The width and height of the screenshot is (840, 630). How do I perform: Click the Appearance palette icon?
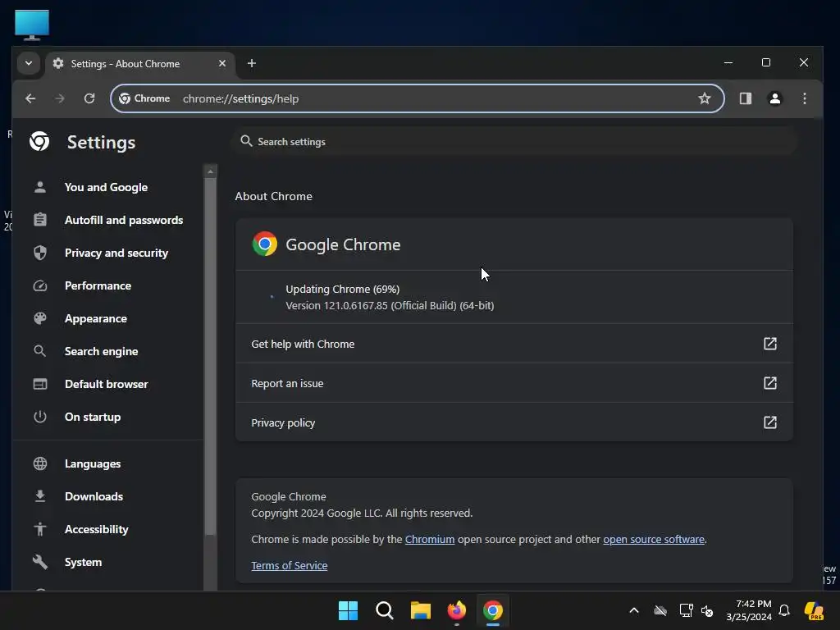[40, 318]
